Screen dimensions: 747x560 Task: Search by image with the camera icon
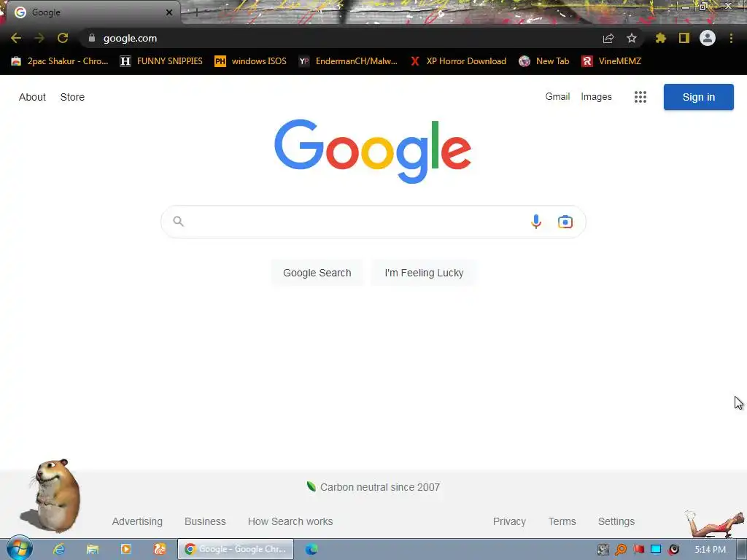click(x=565, y=222)
